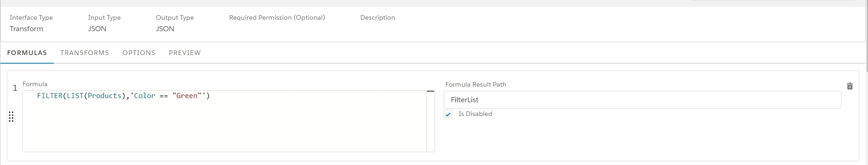Image resolution: width=868 pixels, height=165 pixels.
Task: Grab the six-dot drag handle of formula 1
Action: coord(11,117)
